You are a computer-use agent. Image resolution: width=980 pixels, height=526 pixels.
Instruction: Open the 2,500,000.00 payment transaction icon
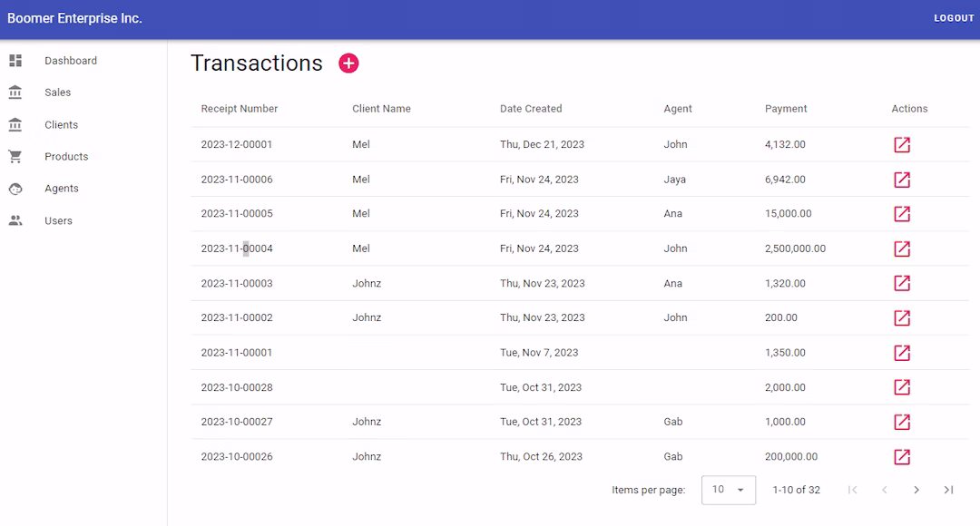click(x=902, y=248)
